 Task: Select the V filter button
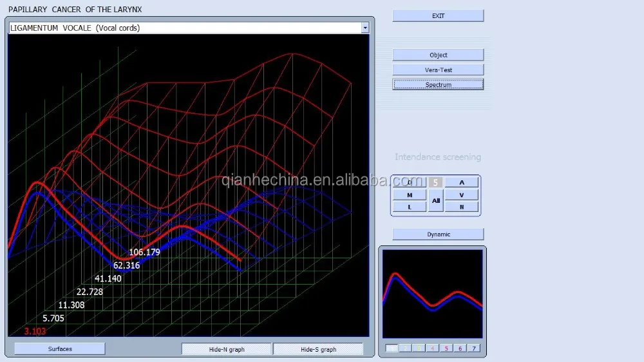(462, 195)
